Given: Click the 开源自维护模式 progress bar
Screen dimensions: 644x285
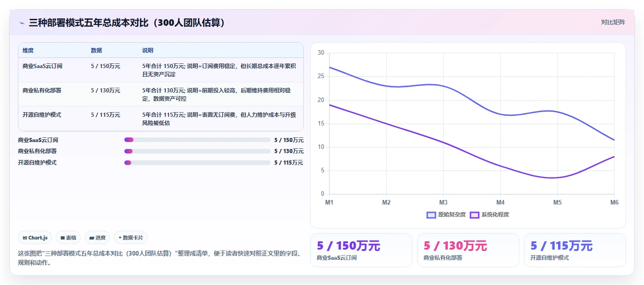Looking at the screenshot, I should coord(197,163).
